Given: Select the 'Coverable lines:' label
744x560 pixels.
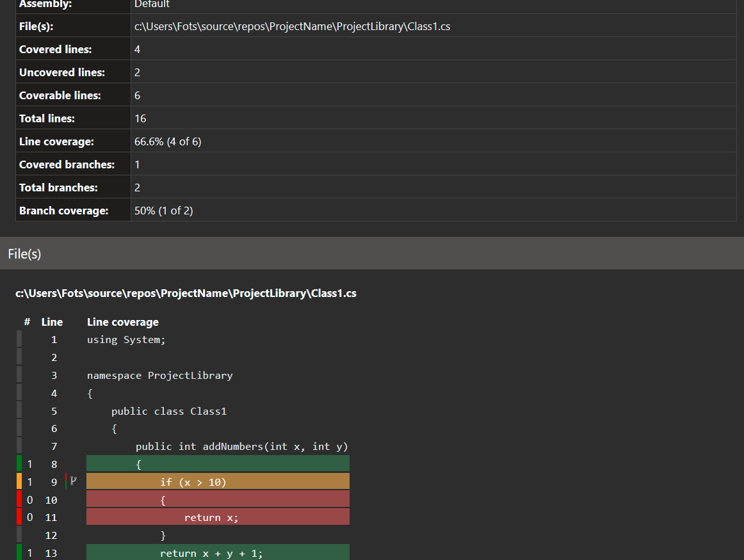Looking at the screenshot, I should [60, 95].
